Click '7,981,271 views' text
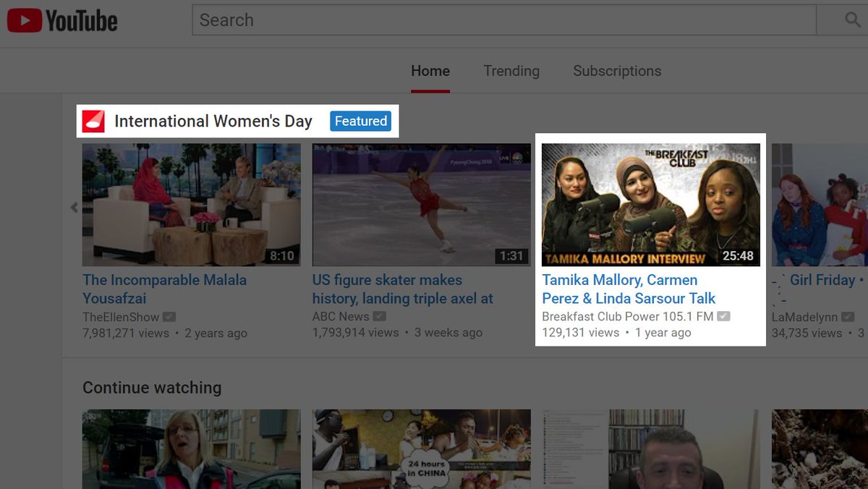This screenshot has height=489, width=868. [x=126, y=333]
